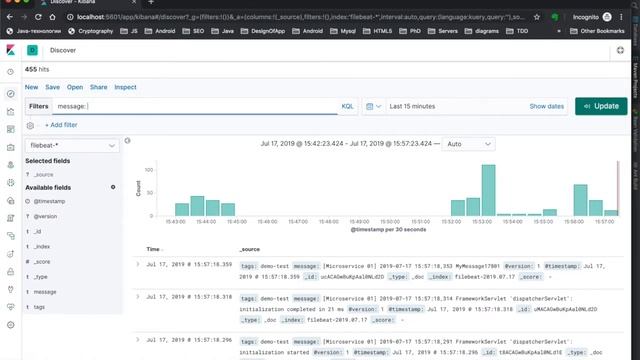Switch query language via KQL button

click(x=347, y=106)
